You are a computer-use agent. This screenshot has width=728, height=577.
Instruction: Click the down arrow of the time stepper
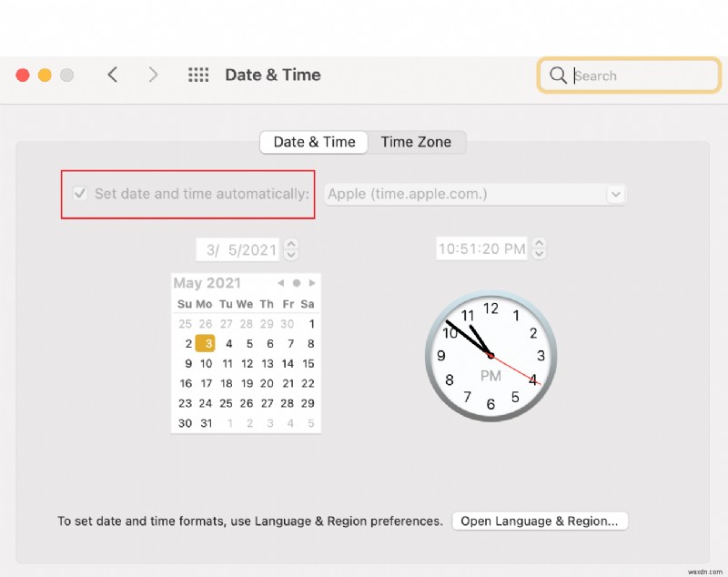[x=539, y=253]
